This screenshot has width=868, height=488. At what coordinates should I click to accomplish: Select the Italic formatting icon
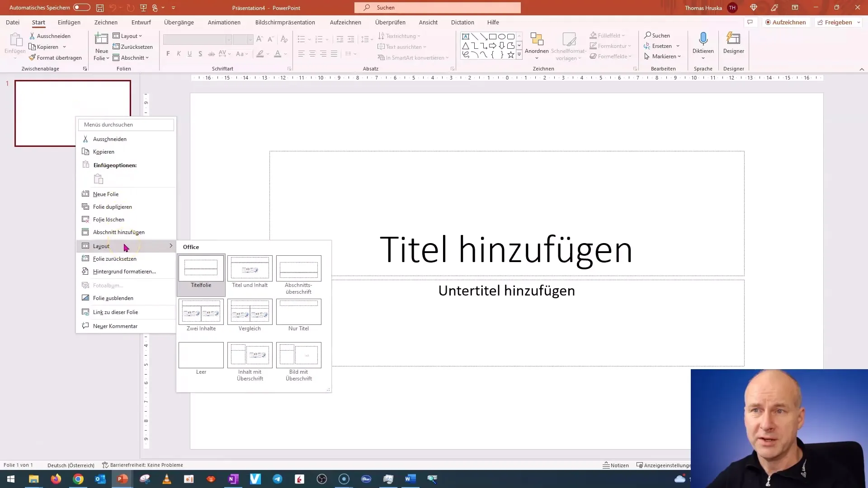click(179, 55)
